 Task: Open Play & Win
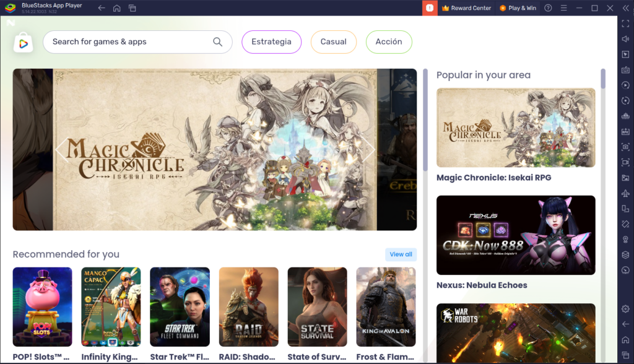pos(518,7)
